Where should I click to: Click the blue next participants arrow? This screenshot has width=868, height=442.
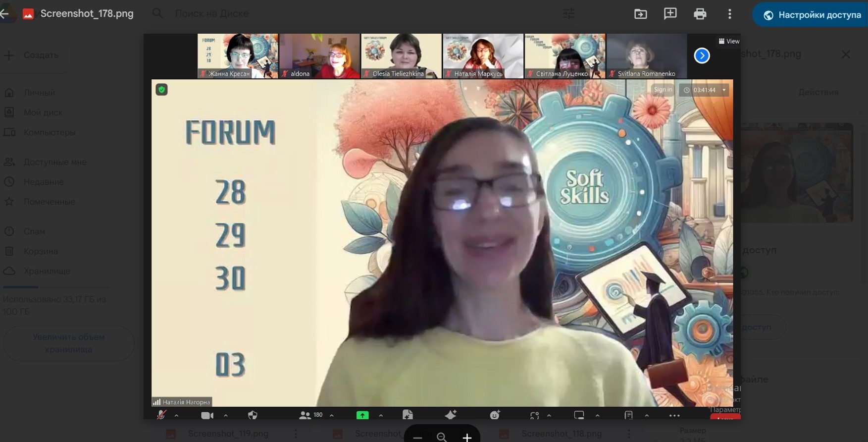point(702,56)
